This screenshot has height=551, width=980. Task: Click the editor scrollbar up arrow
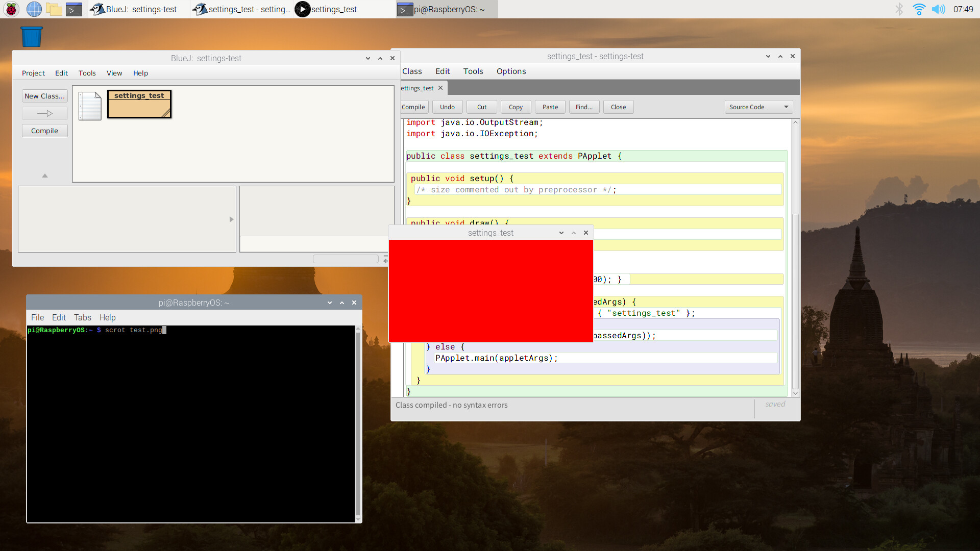[795, 122]
